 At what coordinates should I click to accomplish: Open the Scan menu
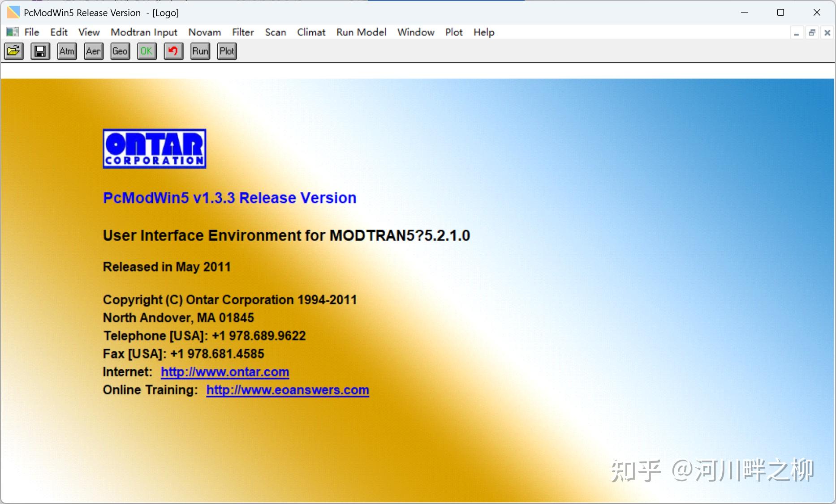[x=276, y=32]
